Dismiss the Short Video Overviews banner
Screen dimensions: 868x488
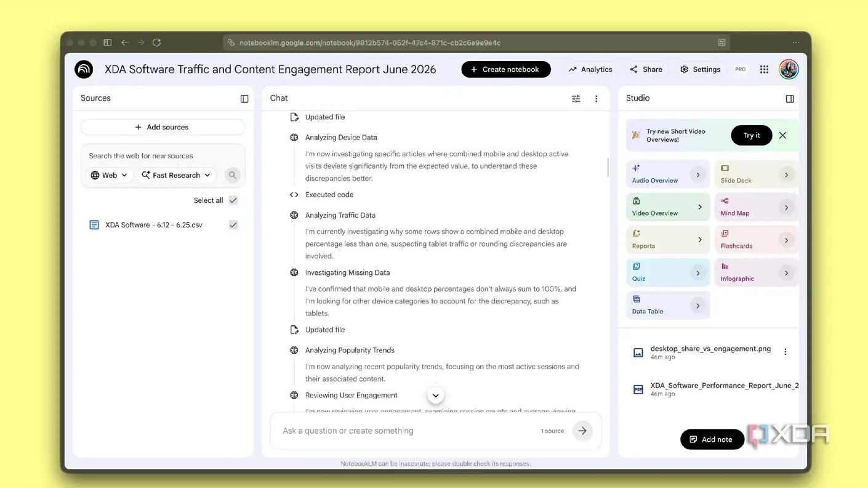pos(782,136)
